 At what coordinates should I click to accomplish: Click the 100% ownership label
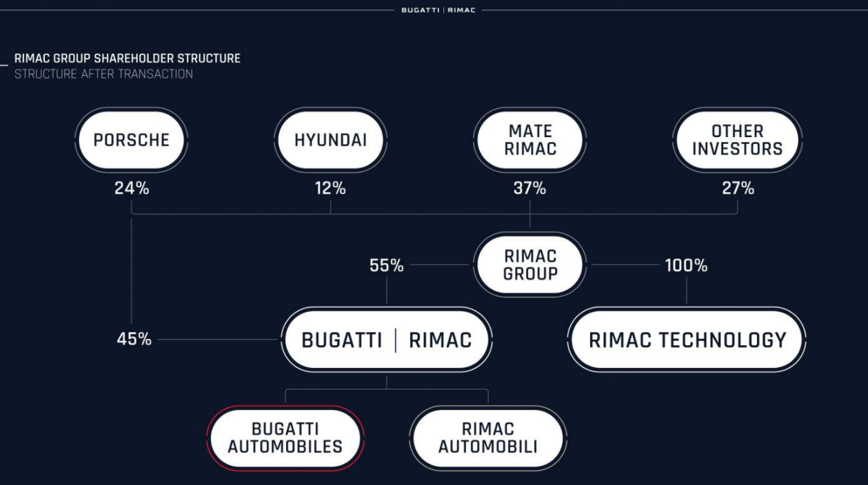pos(686,265)
